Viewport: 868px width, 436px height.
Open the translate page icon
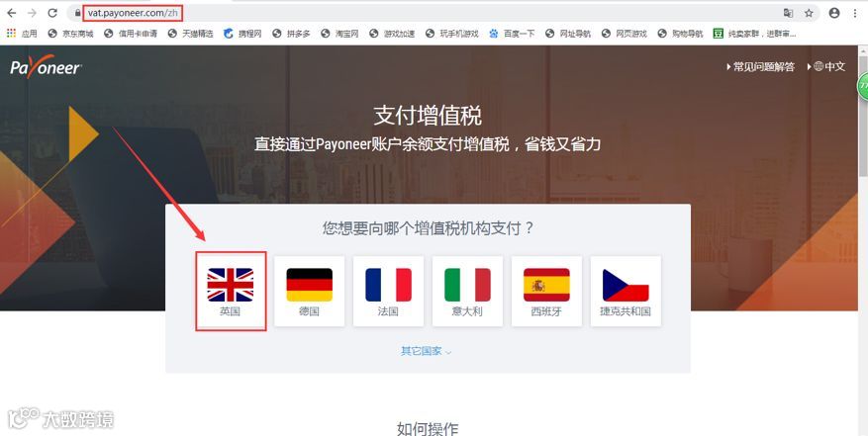point(788,13)
